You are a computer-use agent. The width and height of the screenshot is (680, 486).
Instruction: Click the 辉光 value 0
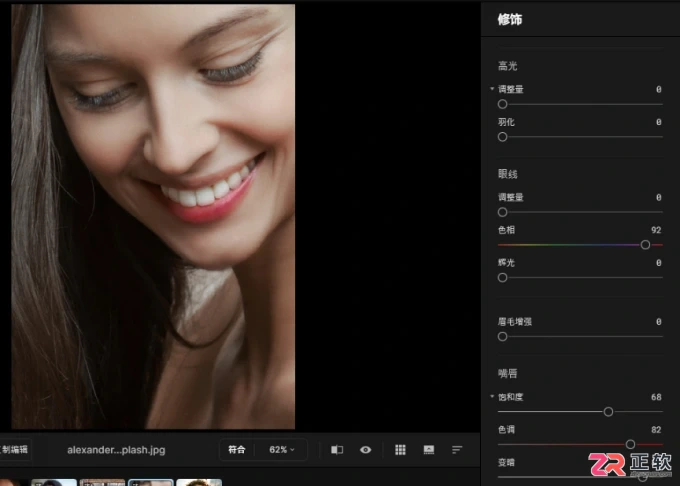click(x=659, y=263)
